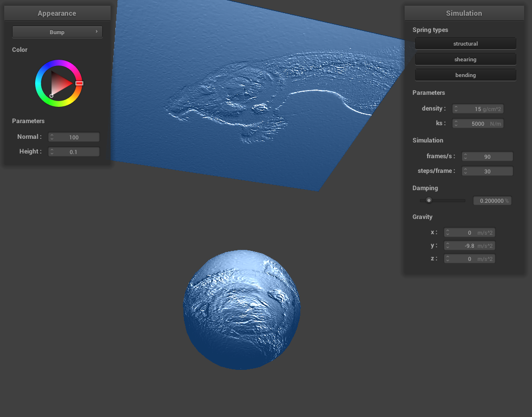Click the Appearance panel title bar
This screenshot has height=417, width=532.
57,13
